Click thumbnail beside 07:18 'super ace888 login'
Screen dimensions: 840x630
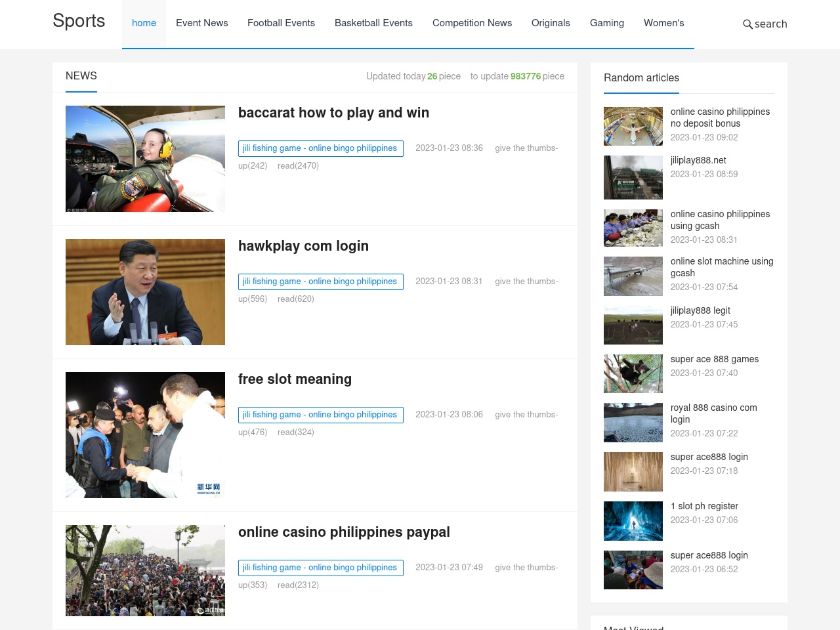(x=633, y=472)
